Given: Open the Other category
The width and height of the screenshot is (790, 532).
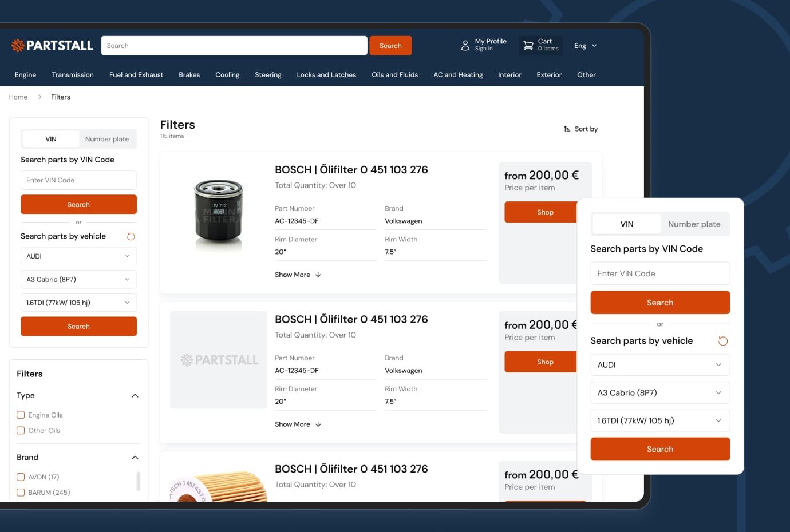Looking at the screenshot, I should click(x=586, y=75).
